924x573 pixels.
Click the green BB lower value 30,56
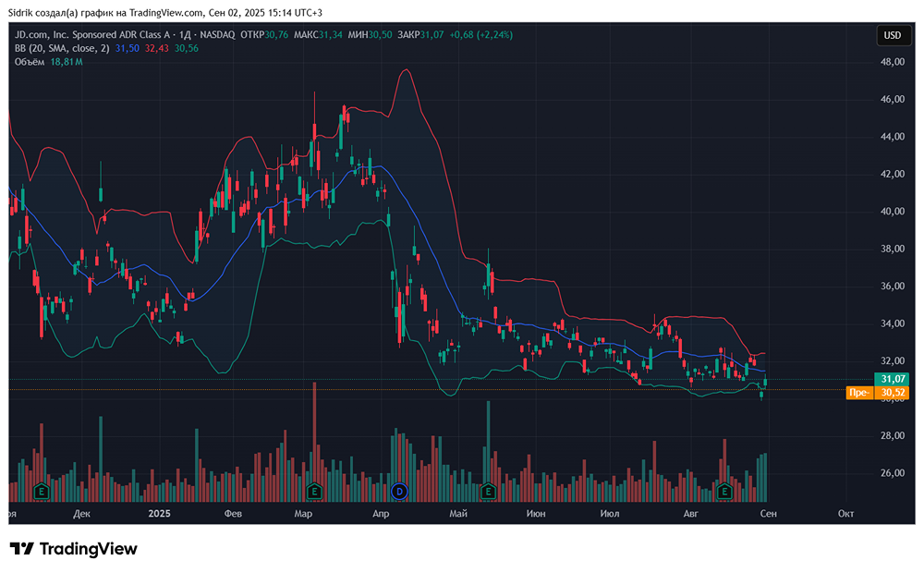pos(186,48)
